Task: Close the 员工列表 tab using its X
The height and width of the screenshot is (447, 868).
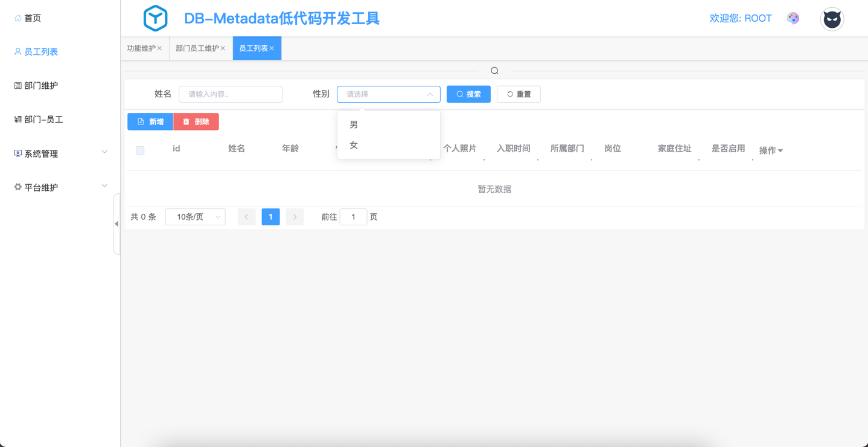Action: [272, 48]
